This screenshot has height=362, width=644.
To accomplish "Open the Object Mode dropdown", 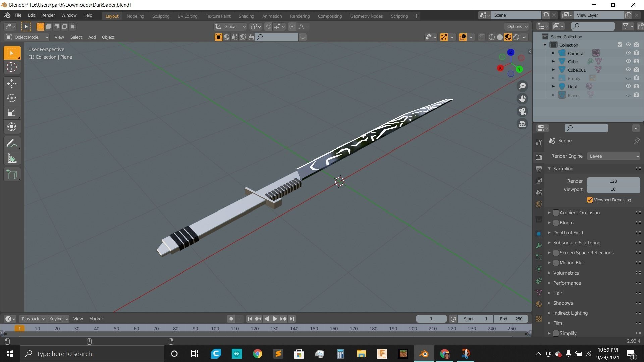I will click(27, 37).
